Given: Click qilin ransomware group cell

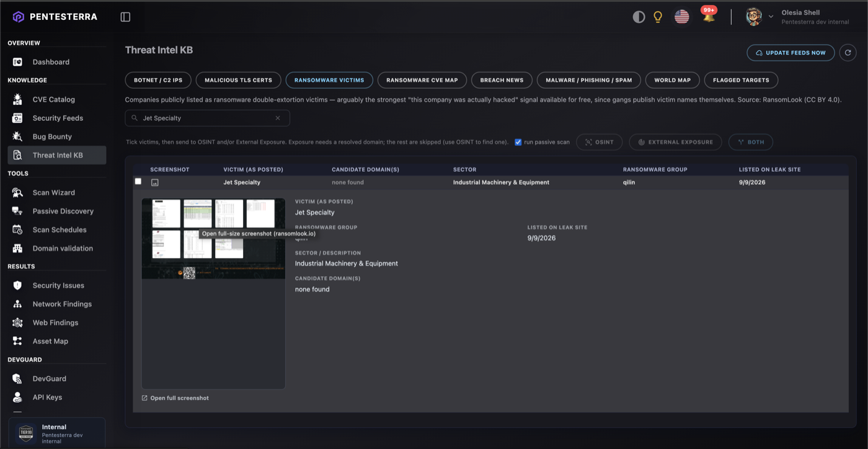Looking at the screenshot, I should coord(629,182).
